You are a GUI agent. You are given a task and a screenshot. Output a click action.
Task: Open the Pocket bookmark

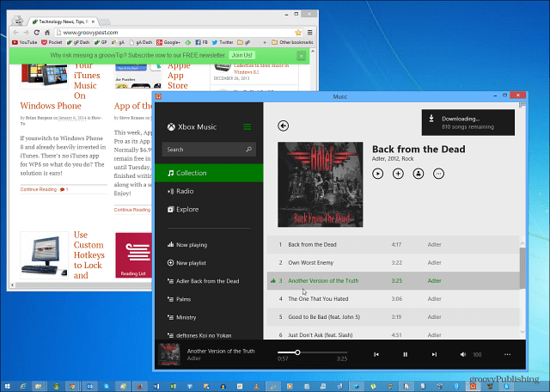[x=52, y=42]
